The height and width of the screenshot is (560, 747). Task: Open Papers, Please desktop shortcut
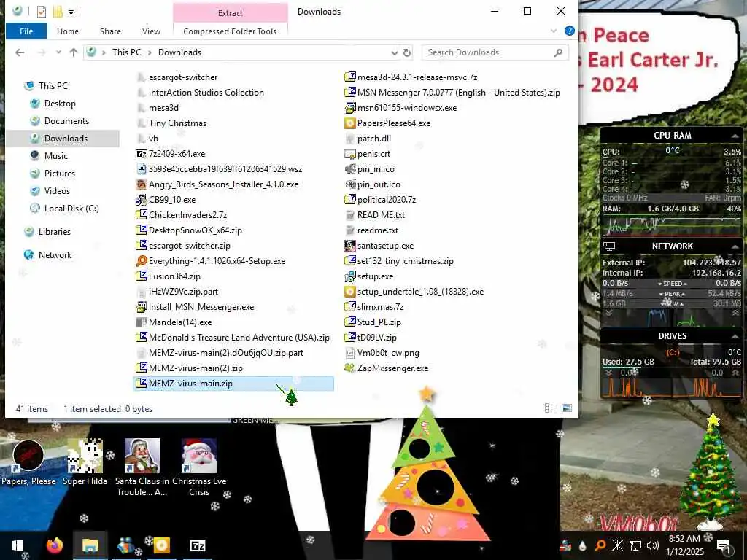[x=28, y=462]
